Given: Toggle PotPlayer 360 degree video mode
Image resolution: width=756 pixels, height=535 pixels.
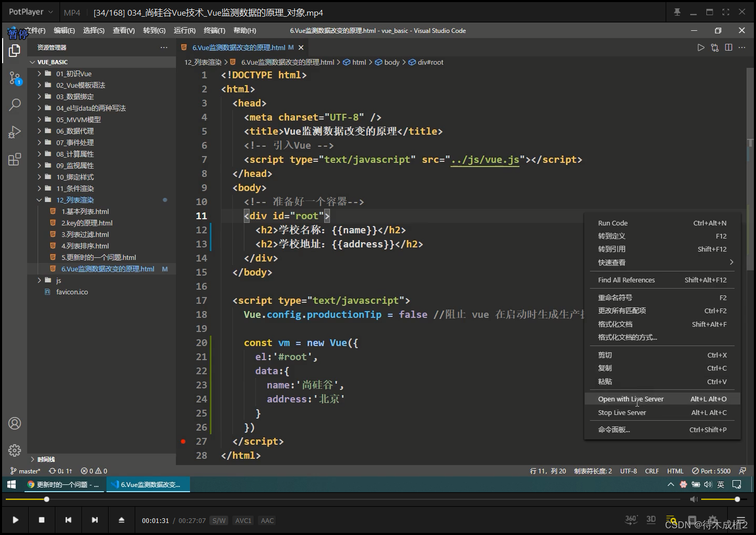Looking at the screenshot, I should pyautogui.click(x=631, y=519).
